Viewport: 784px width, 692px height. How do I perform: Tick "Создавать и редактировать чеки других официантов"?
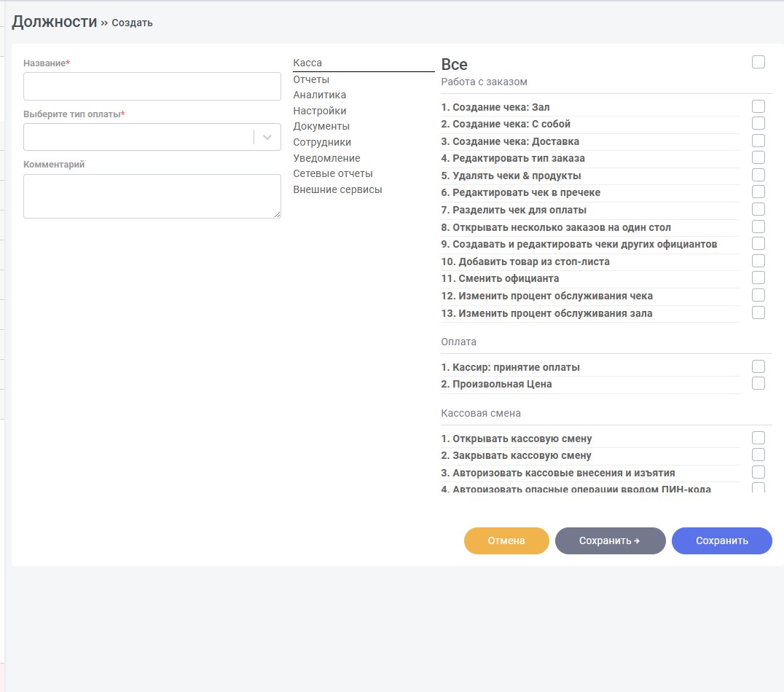coord(758,243)
